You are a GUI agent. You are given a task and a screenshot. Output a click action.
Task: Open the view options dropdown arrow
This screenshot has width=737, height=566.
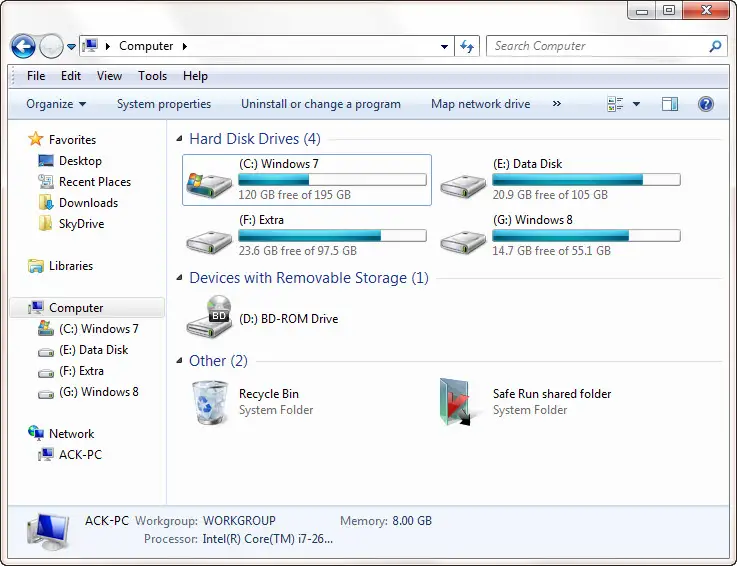pos(636,104)
